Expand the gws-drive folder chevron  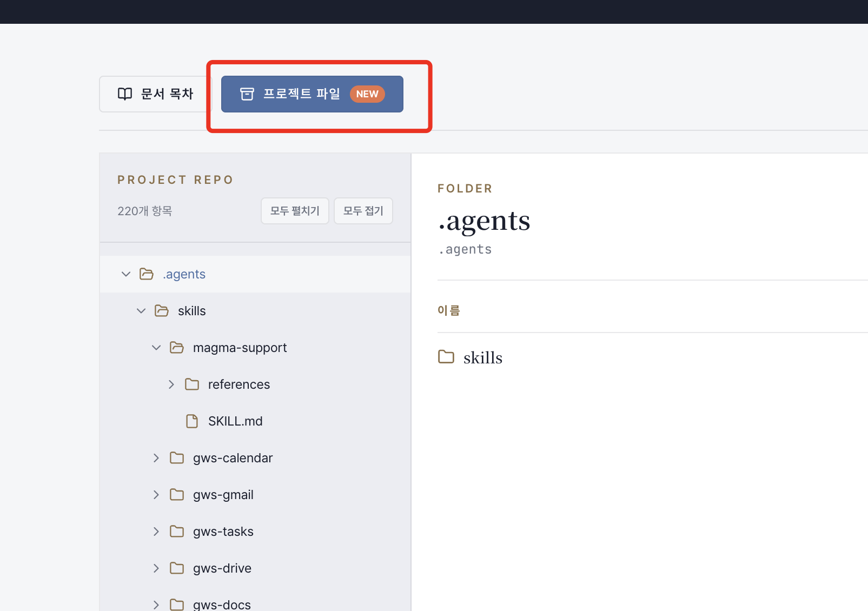pyautogui.click(x=156, y=568)
